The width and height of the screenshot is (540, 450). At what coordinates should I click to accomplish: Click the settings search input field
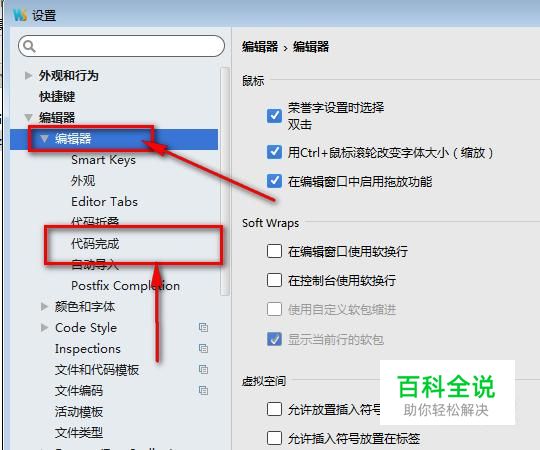tap(122, 46)
